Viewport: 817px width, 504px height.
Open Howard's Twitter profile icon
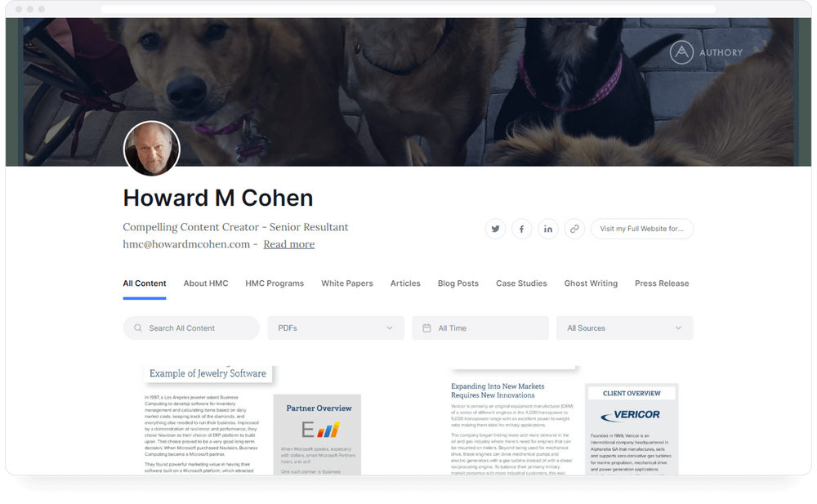[x=495, y=229]
